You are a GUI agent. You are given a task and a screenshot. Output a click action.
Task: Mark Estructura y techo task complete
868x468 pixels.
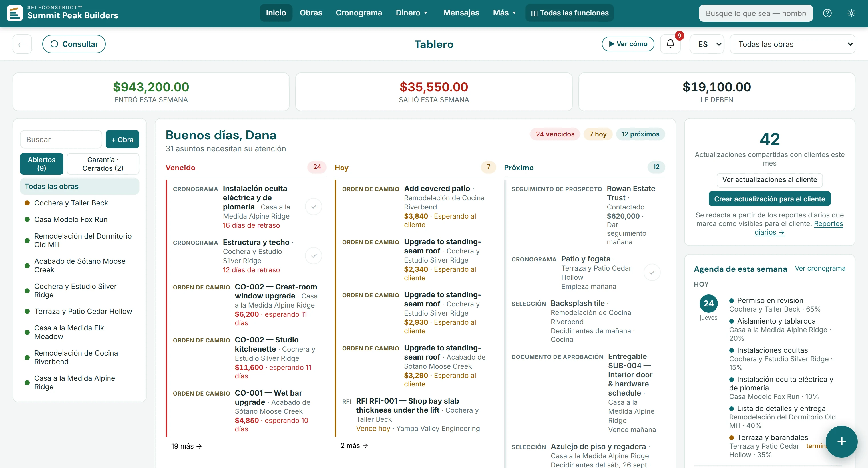tap(314, 256)
